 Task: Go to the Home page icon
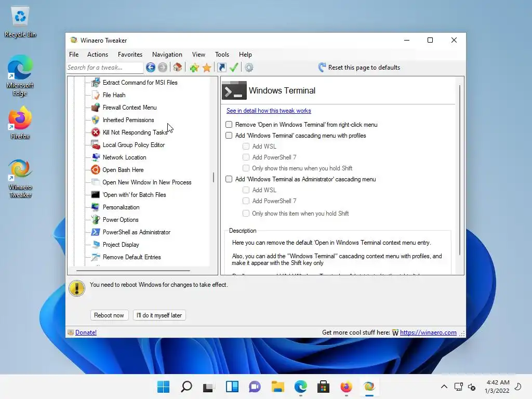click(x=178, y=67)
